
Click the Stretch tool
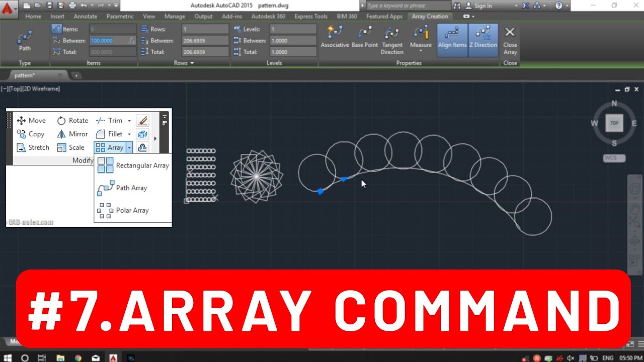(x=33, y=147)
